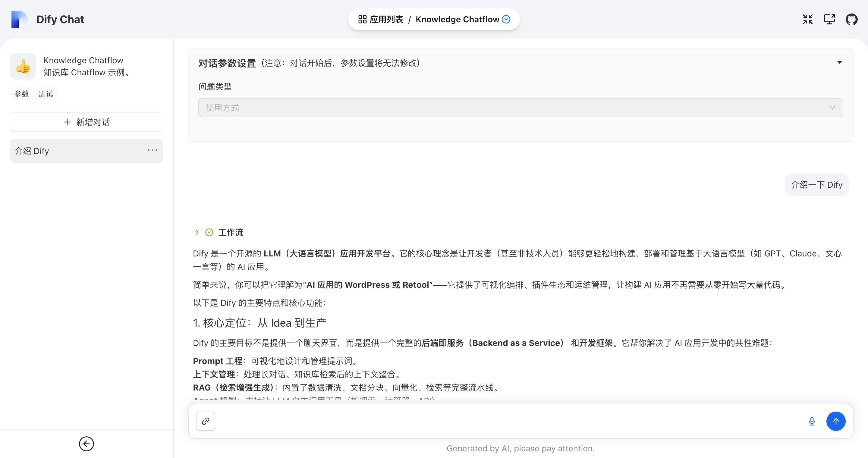Click the Generated by AI footer notice

[520, 449]
